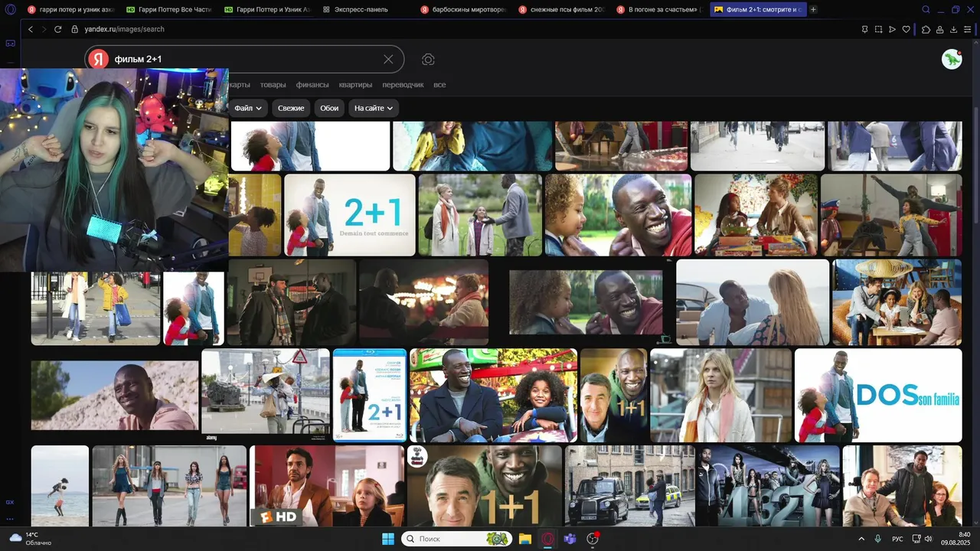The height and width of the screenshot is (551, 980).
Task: Open the thumbnail marked with HD badge
Action: (327, 486)
